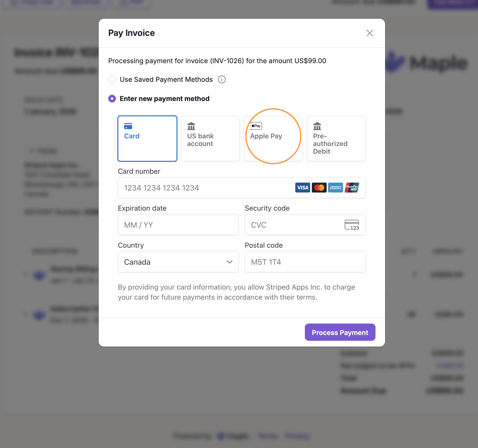Click the Expiration date MM / YY field
The height and width of the screenshot is (448, 478).
point(178,225)
